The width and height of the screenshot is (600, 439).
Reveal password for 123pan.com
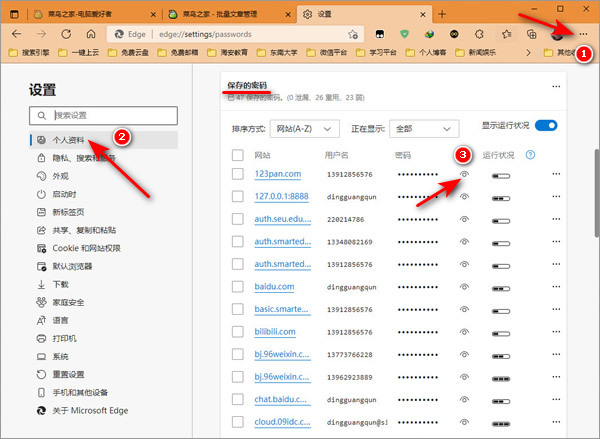pos(464,174)
